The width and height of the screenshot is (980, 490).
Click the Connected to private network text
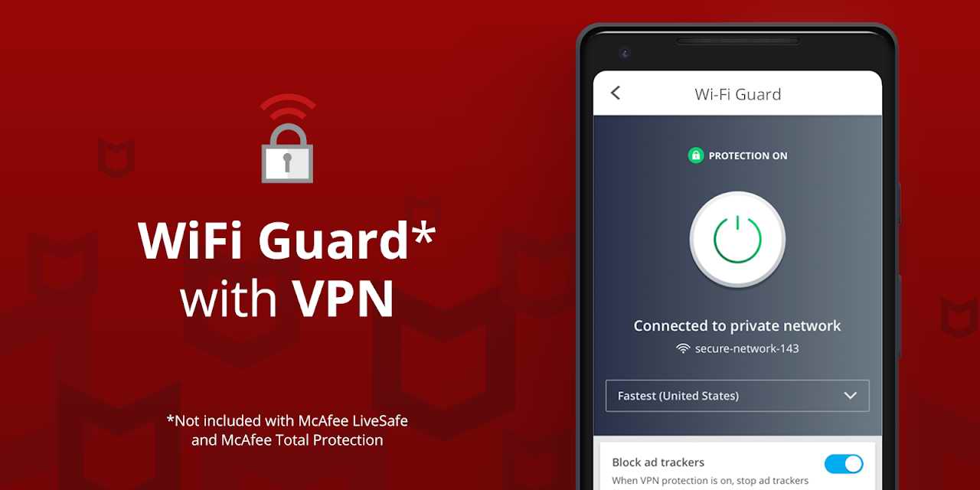(x=737, y=325)
